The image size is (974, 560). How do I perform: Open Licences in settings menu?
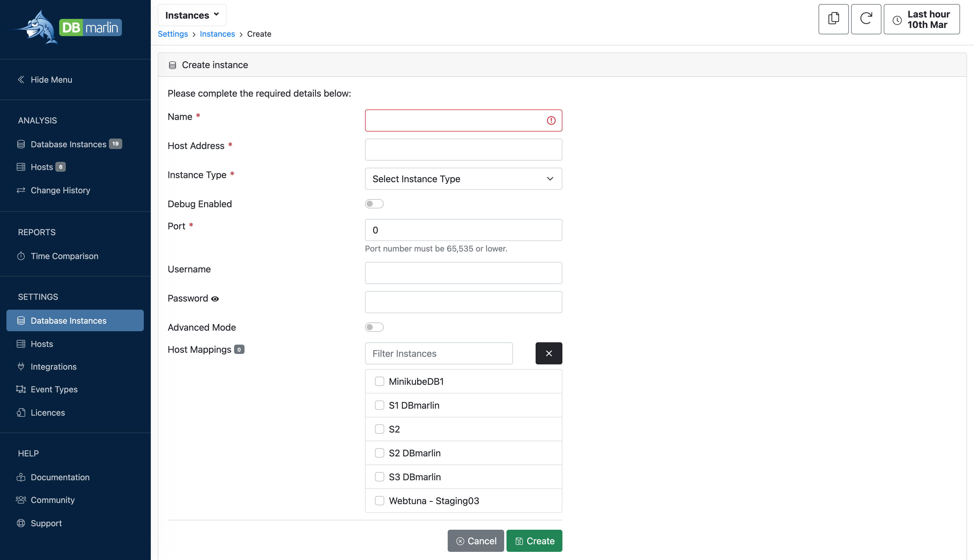[x=48, y=412]
